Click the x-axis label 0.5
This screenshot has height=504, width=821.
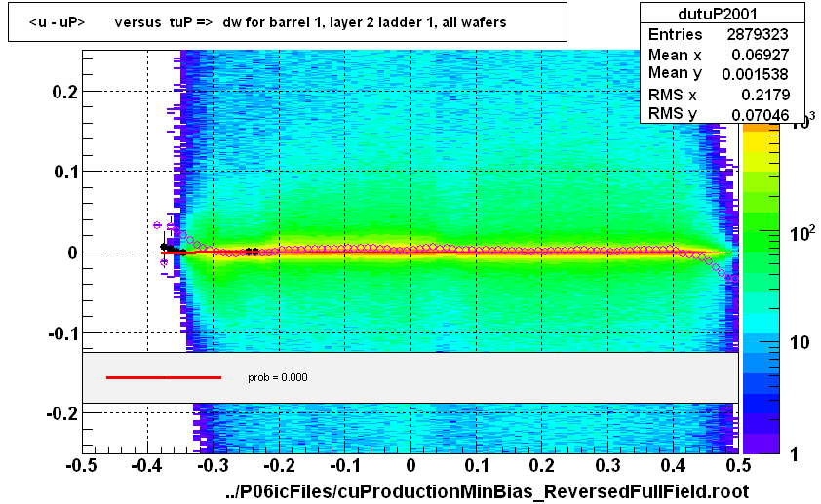tap(739, 465)
